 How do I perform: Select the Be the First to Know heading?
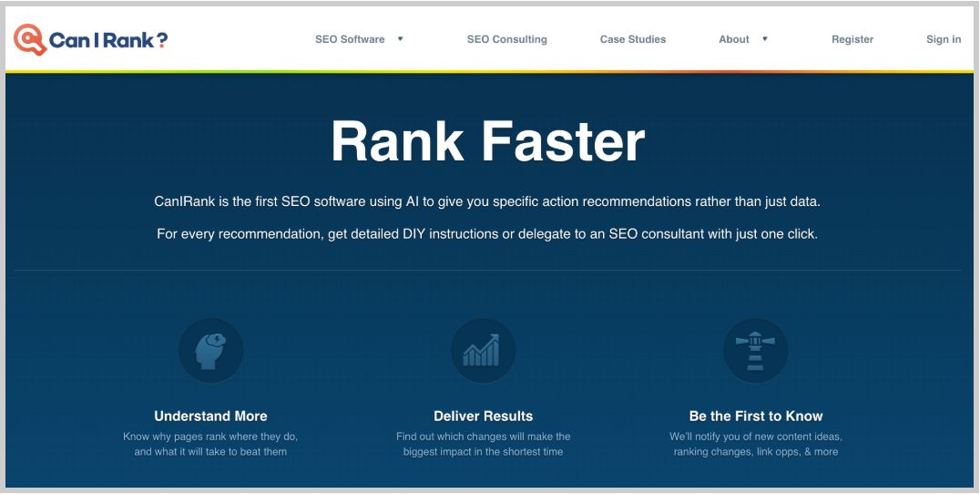pyautogui.click(x=756, y=416)
